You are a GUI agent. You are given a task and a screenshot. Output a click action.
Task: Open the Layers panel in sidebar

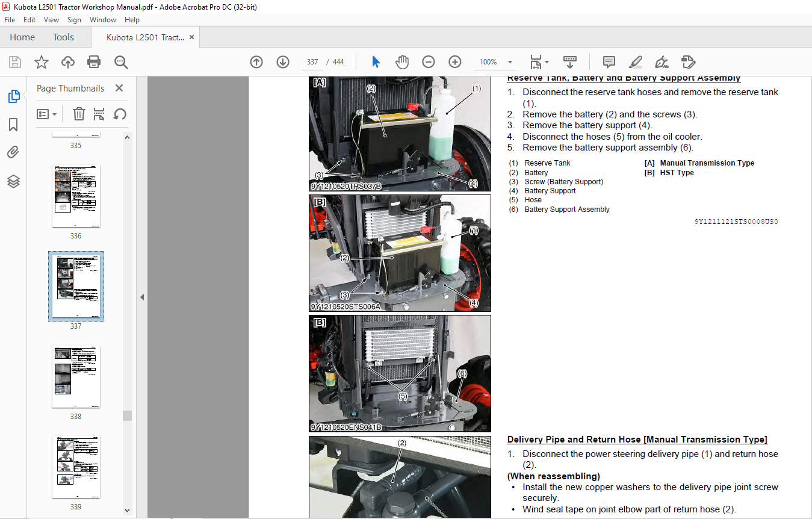tap(13, 181)
